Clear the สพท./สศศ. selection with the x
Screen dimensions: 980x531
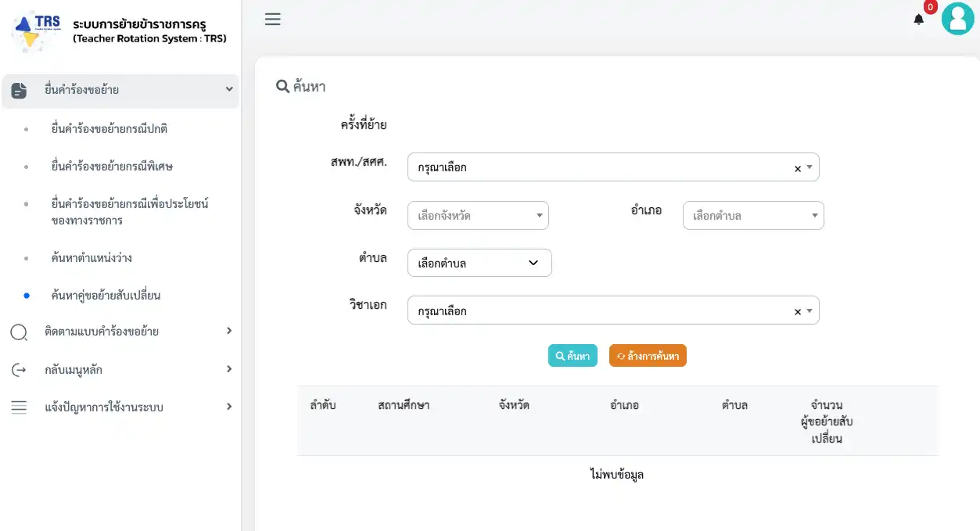pos(798,168)
